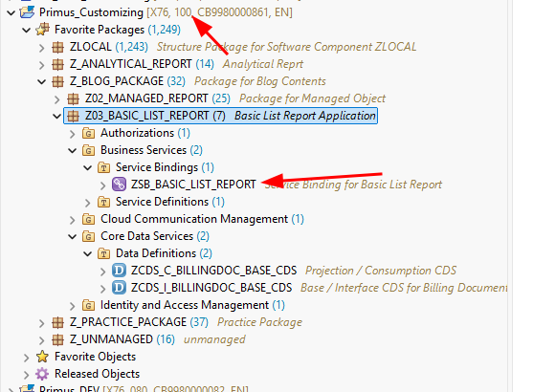This screenshot has width=533, height=392.
Task: Collapse the Data Definitions folder
Action: 88,253
